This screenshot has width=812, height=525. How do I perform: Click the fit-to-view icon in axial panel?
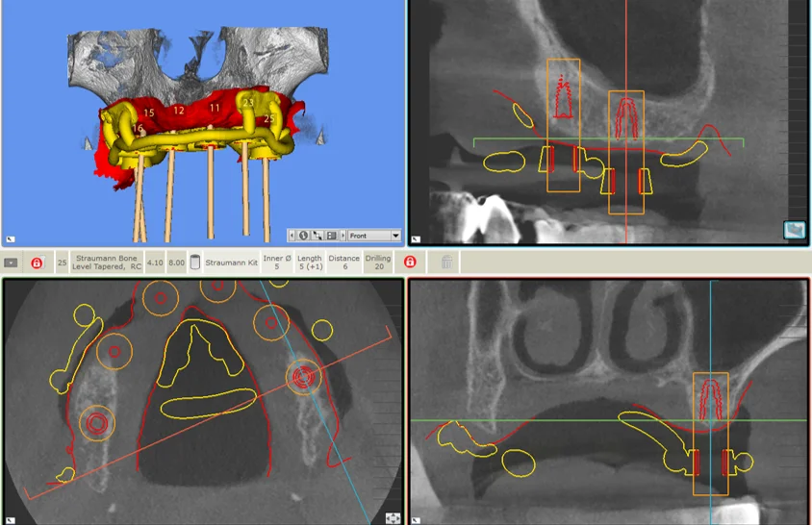(393, 517)
